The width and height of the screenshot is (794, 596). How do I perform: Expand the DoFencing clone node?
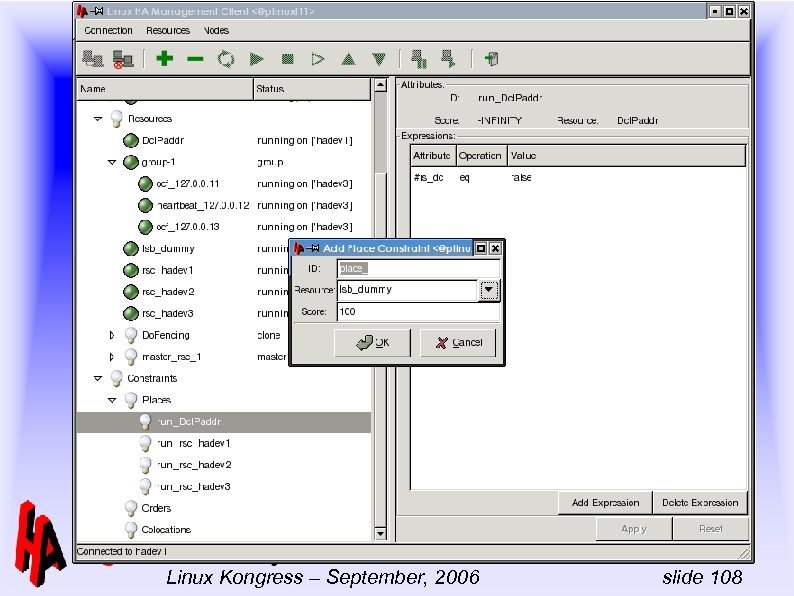pyautogui.click(x=112, y=335)
